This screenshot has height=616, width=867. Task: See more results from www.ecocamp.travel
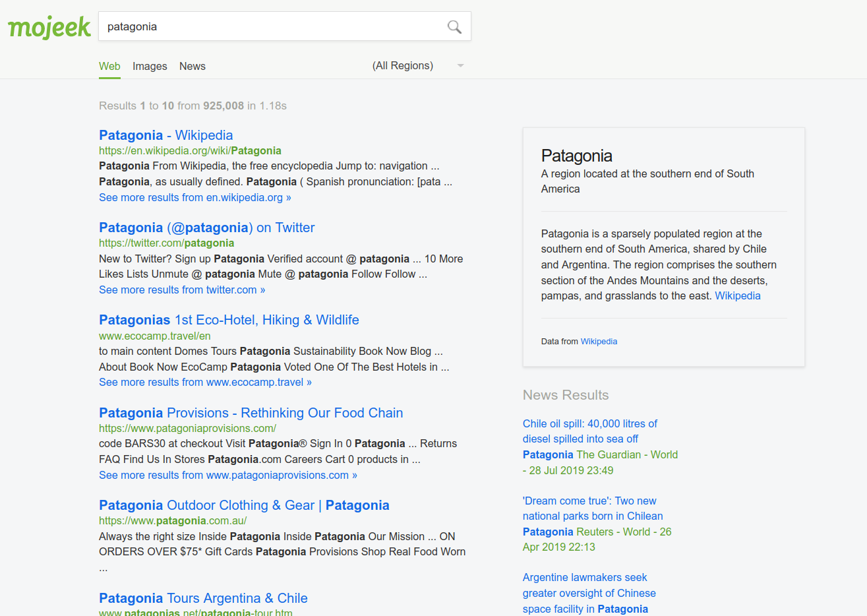coord(205,382)
